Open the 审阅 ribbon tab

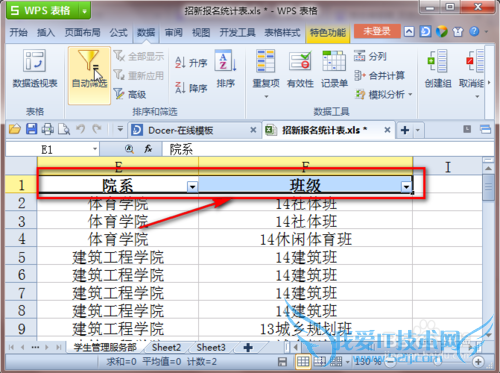coord(174,32)
